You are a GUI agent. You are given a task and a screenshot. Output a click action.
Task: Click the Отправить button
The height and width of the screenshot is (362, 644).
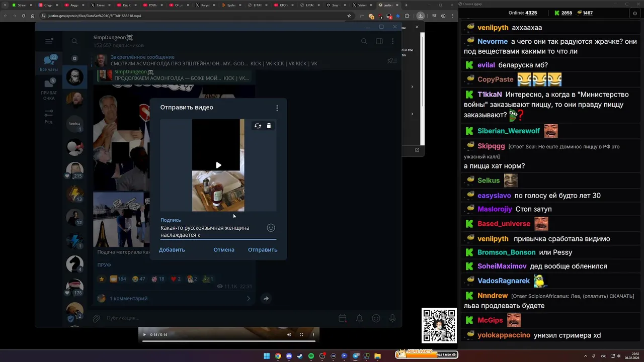pos(263,249)
